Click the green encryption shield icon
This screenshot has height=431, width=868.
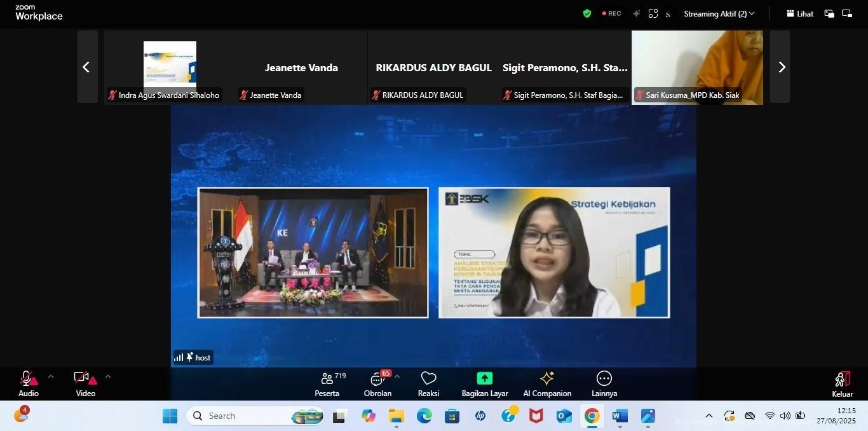click(587, 13)
